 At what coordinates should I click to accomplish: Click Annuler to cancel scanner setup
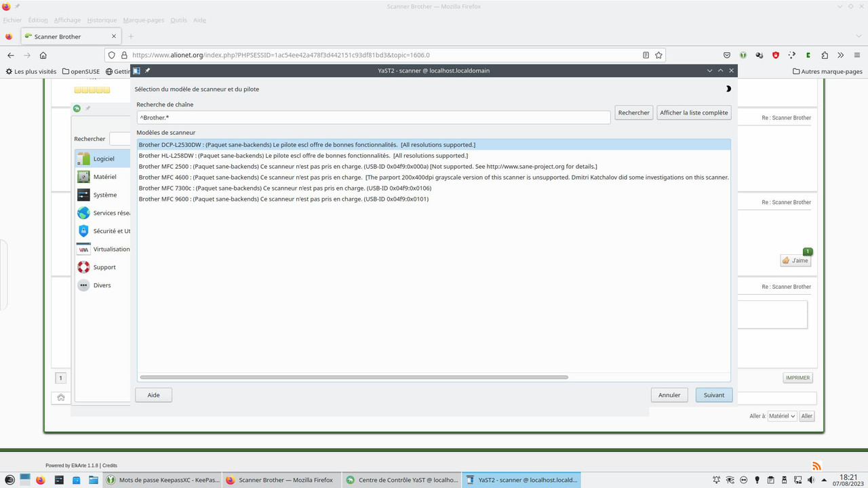coord(669,395)
